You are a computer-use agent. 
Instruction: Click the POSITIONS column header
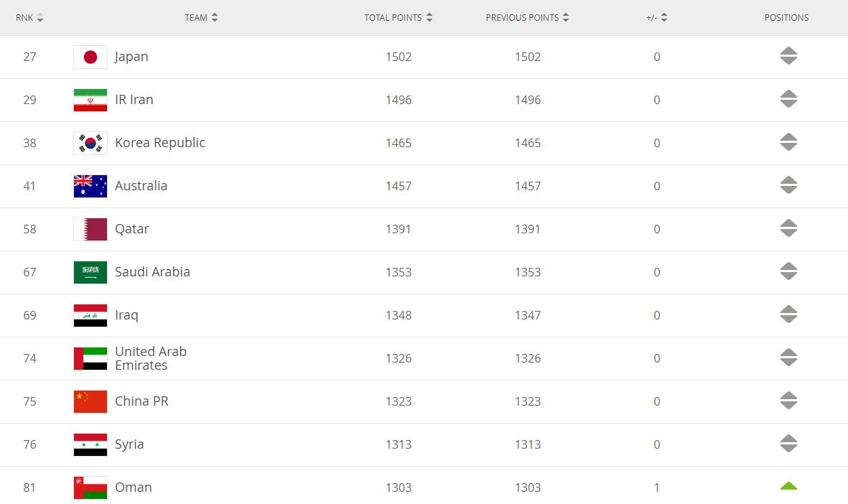(x=786, y=18)
